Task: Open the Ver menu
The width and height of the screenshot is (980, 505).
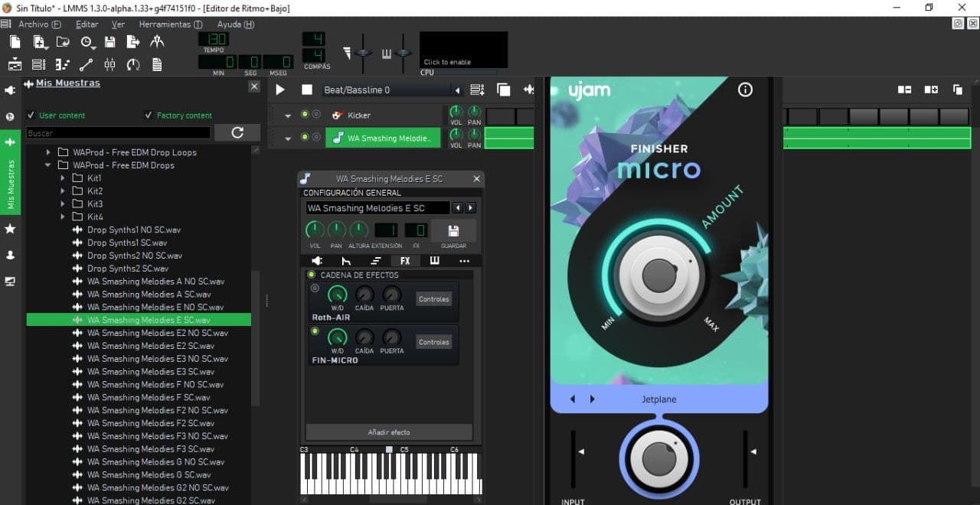Action: (x=119, y=24)
